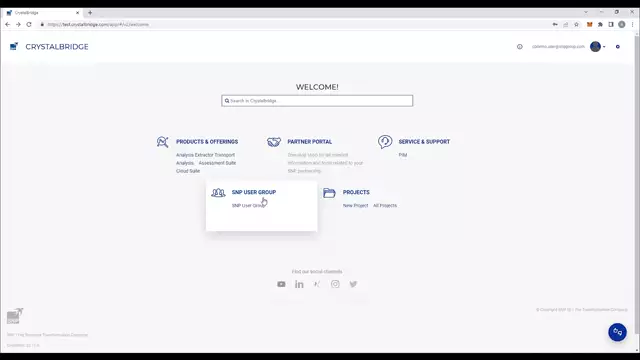
Task: Open the Partner Portal handshake icon
Action: coord(274,142)
